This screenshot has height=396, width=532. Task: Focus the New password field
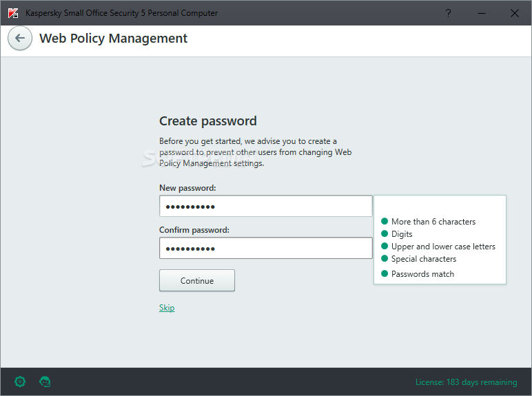tap(266, 206)
